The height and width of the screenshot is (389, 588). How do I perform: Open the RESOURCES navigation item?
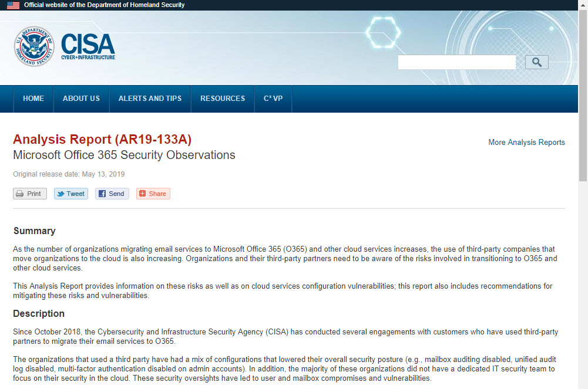[223, 99]
